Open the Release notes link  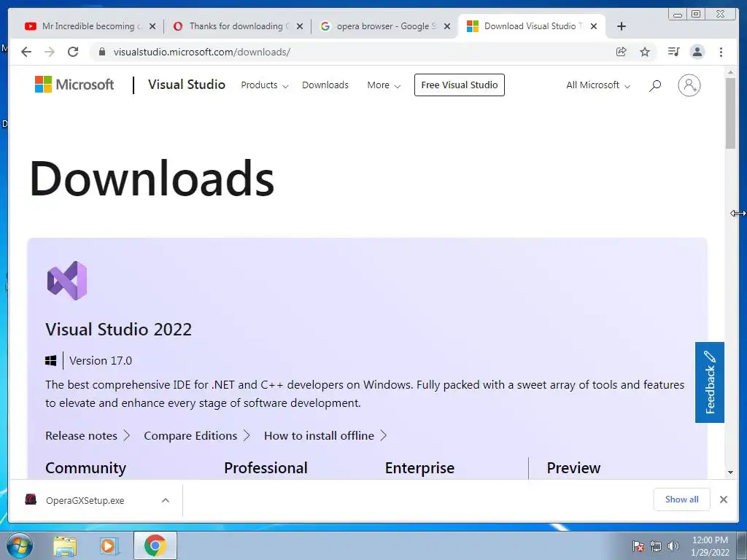coord(88,436)
